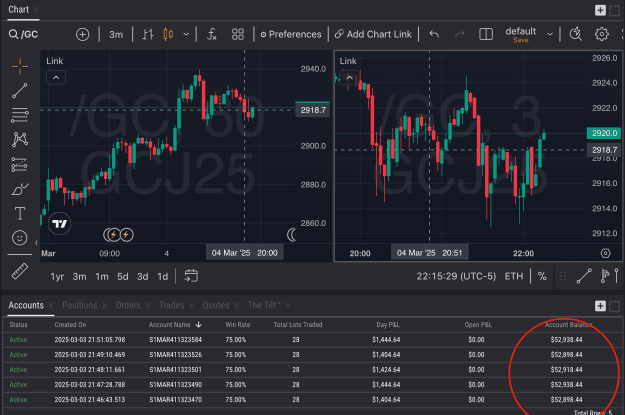Collapse the drawing toolbar side arrow

point(36,242)
